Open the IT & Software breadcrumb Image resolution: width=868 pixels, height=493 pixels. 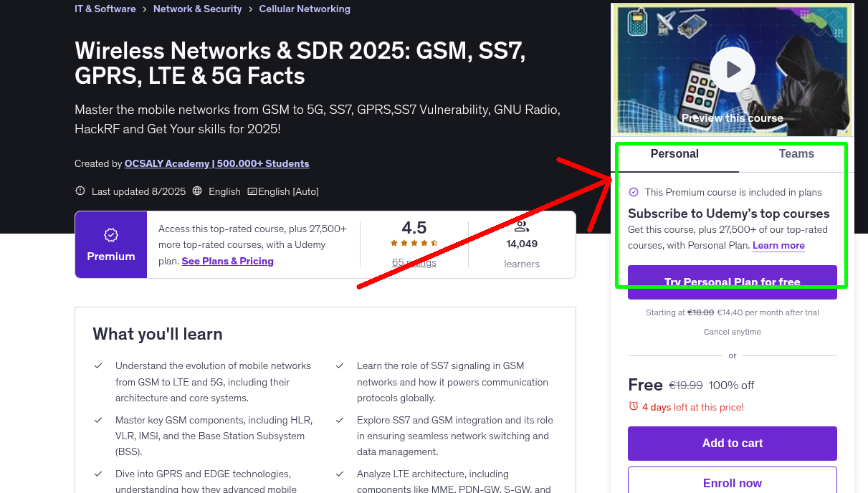[105, 9]
